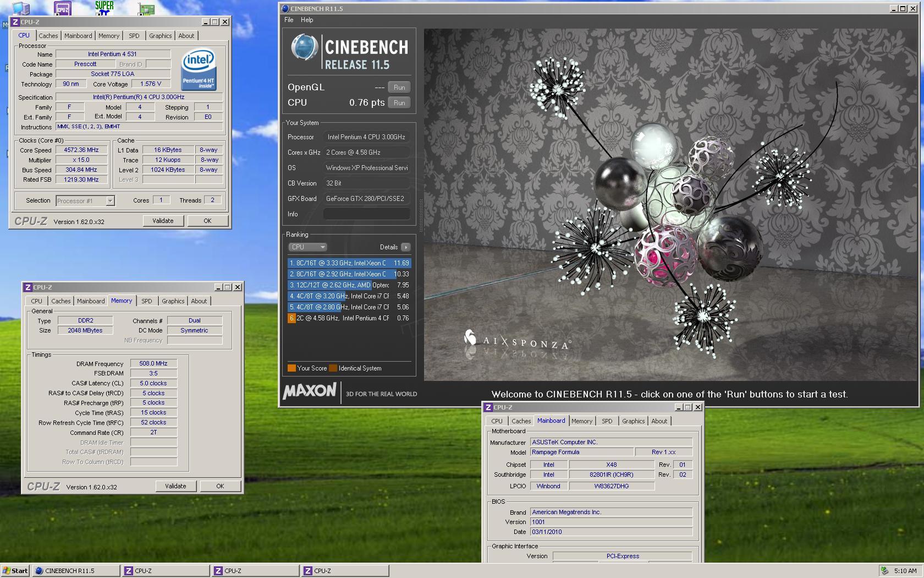Click Validate in the CPU tab window
The image size is (924, 578).
coord(163,221)
